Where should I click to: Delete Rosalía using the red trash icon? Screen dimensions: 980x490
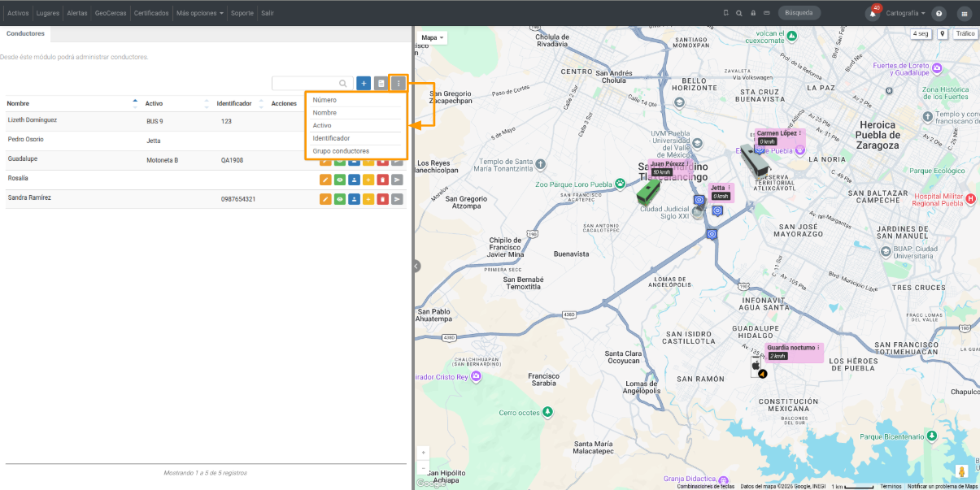pos(382,180)
